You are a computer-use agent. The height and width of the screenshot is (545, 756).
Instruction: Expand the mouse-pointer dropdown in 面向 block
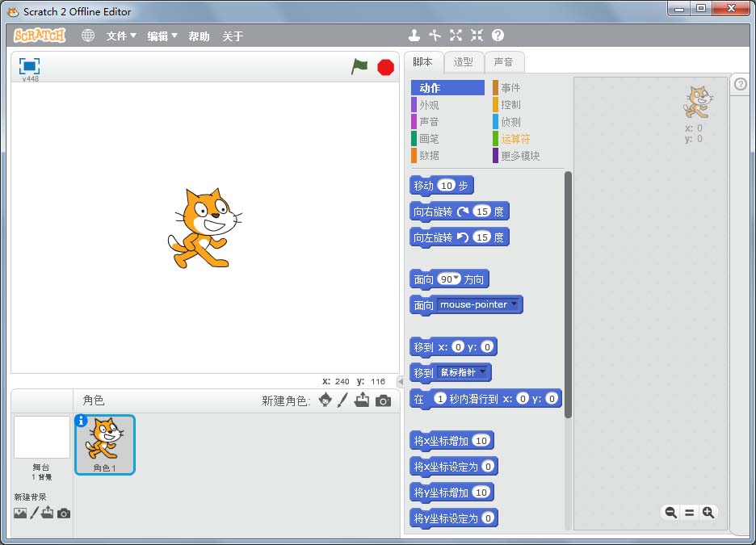(x=514, y=304)
